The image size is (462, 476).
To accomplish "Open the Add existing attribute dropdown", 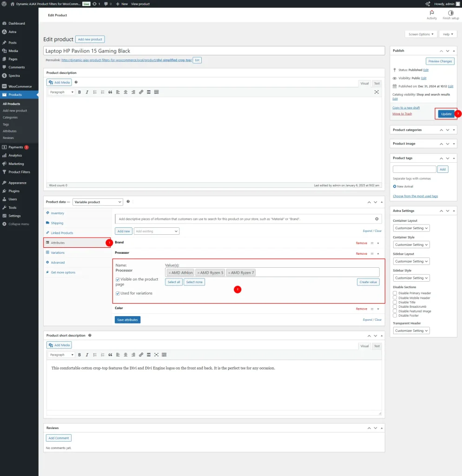I will tap(156, 231).
